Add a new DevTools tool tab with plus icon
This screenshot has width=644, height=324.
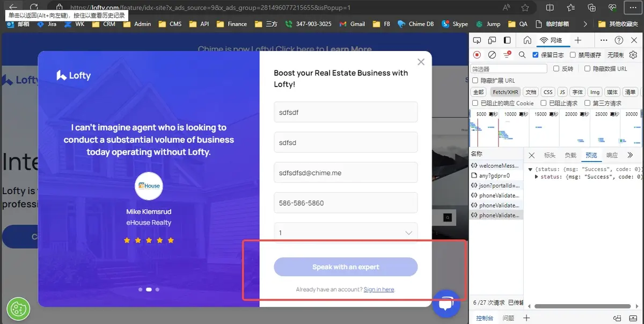coord(577,40)
